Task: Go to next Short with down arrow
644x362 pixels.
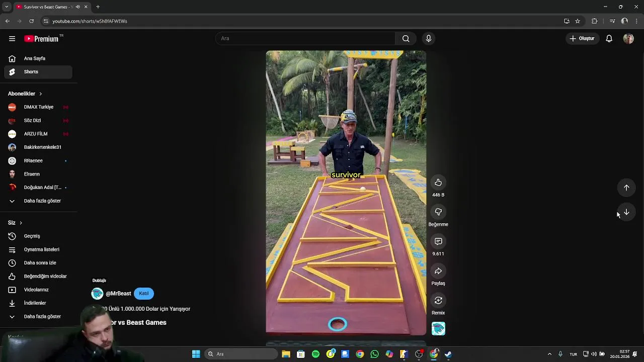Action: pos(626,212)
